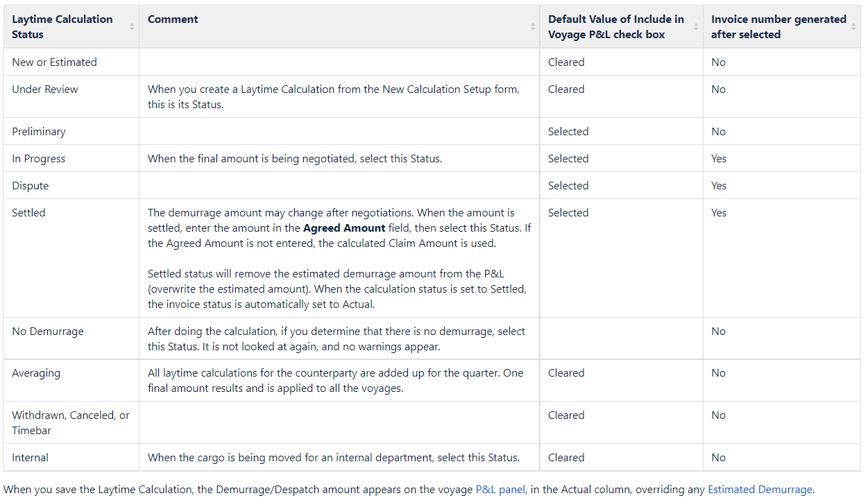Click the Averaging status cell
Image resolution: width=868 pixels, height=498 pixels.
pyautogui.click(x=36, y=372)
